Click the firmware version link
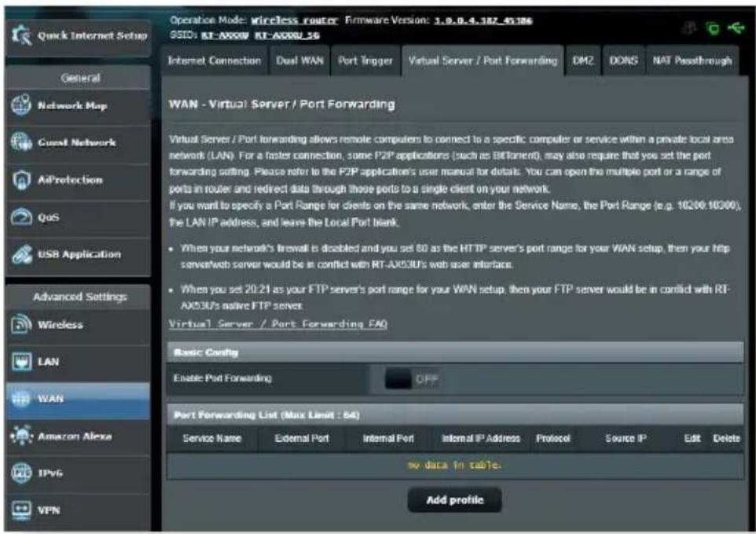The height and width of the screenshot is (534, 756). coord(483,20)
